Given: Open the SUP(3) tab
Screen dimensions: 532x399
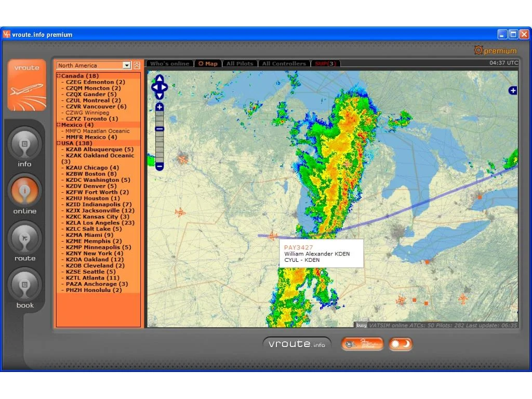Looking at the screenshot, I should click(x=325, y=63).
